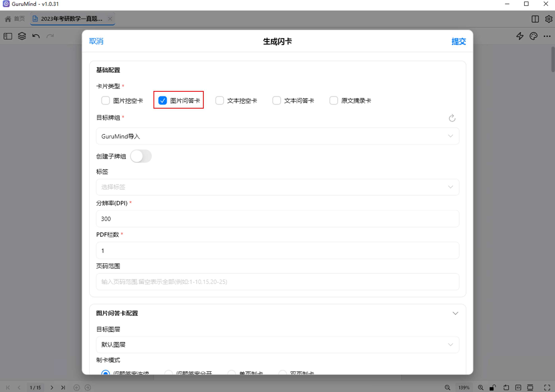555x392 pixels.
Task: Toggle the 创建子牌组 switch
Action: (x=141, y=156)
